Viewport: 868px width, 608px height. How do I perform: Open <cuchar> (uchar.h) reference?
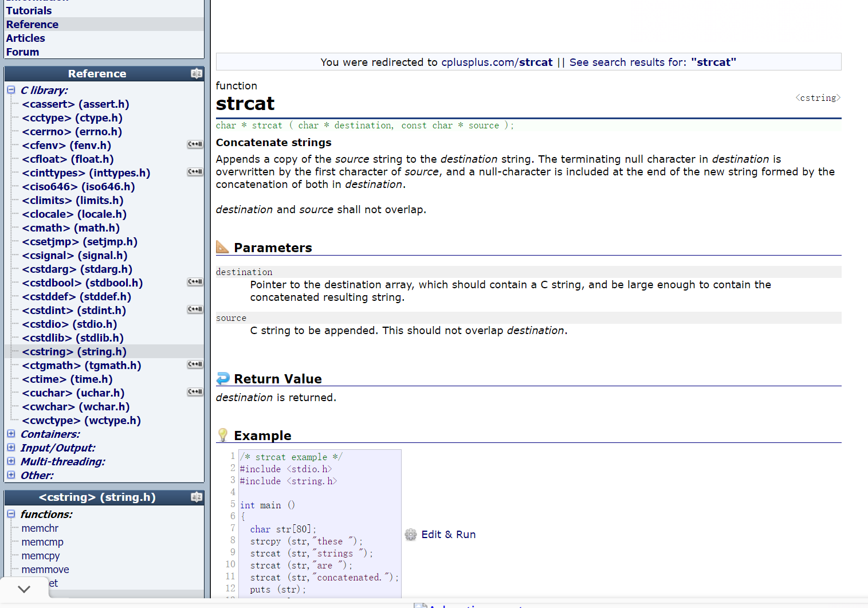point(73,393)
